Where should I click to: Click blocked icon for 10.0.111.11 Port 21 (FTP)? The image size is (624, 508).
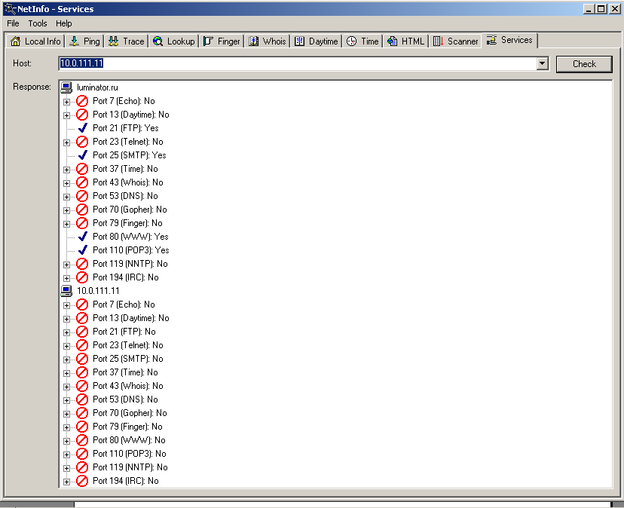click(x=82, y=332)
